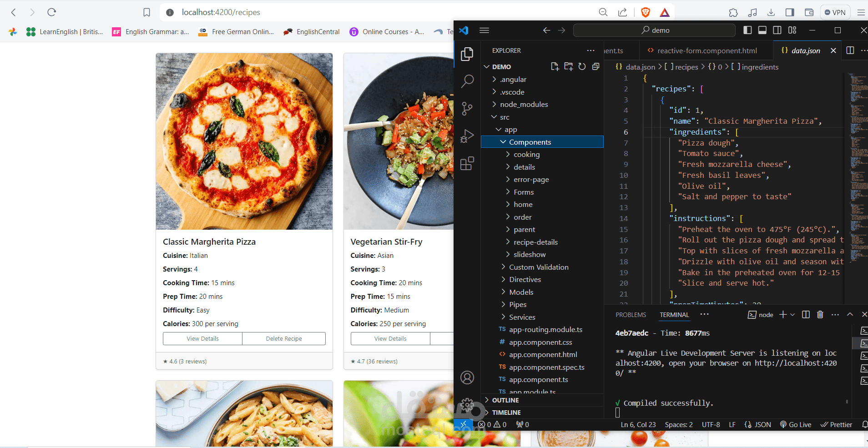The image size is (868, 448).
Task: Refresh the explorer file tree
Action: (x=582, y=67)
